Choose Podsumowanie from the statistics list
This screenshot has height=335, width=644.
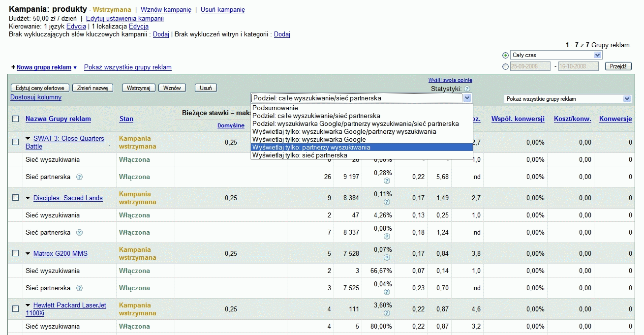pos(362,108)
